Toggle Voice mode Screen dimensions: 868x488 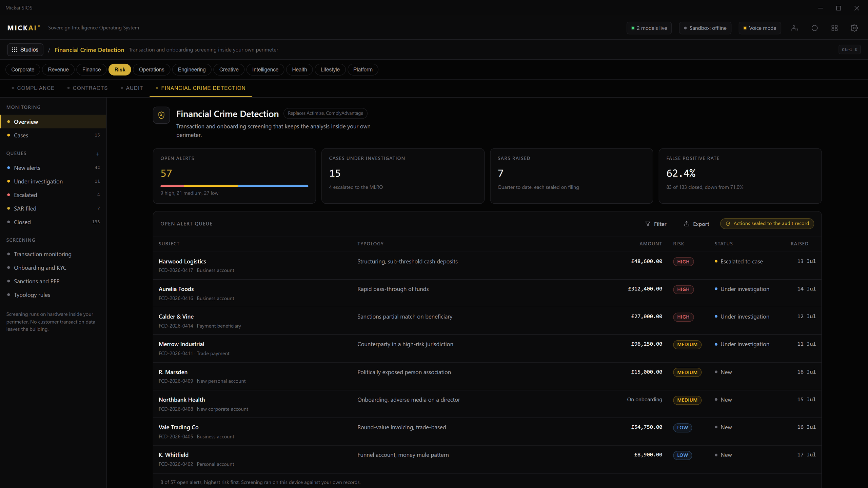point(759,28)
